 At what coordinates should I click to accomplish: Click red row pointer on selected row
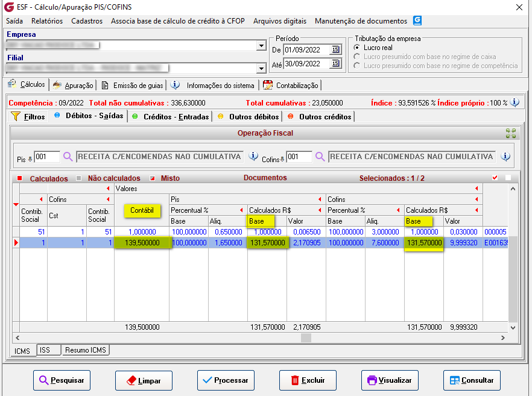pos(16,243)
